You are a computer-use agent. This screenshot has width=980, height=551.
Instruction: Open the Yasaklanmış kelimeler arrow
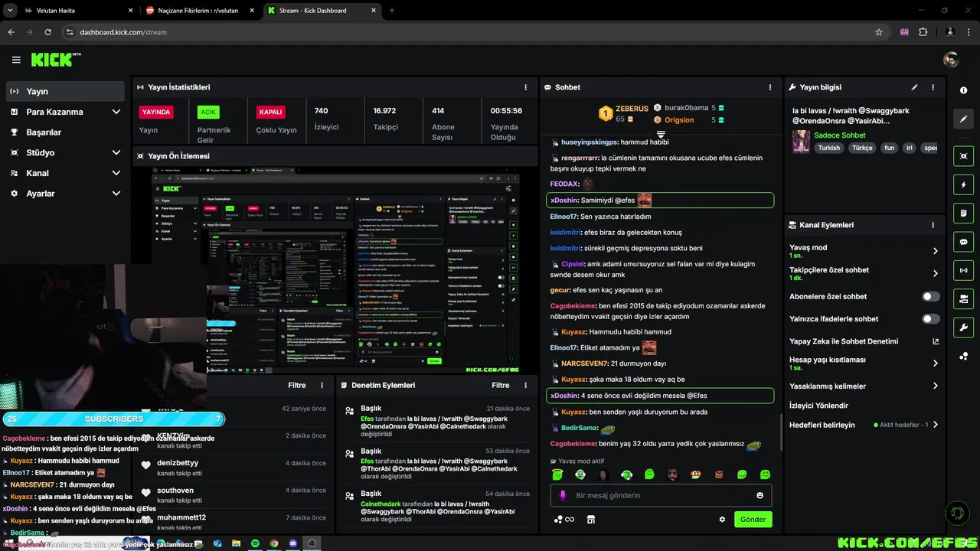tap(935, 386)
